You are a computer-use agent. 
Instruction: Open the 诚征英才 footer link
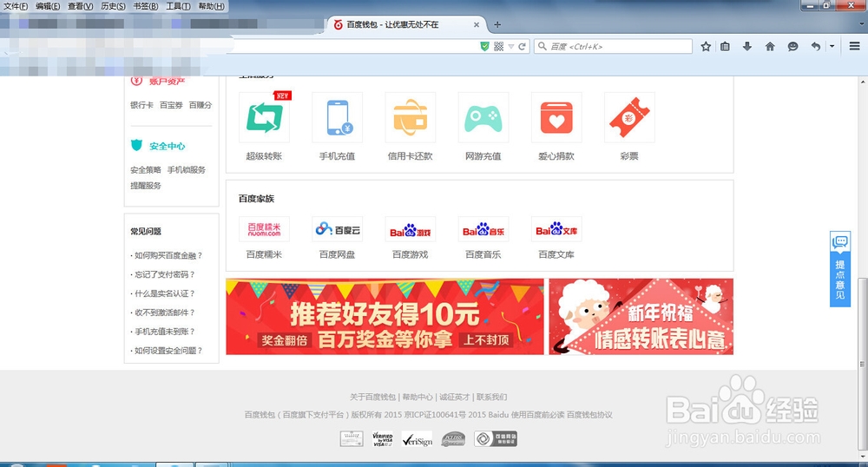455,397
